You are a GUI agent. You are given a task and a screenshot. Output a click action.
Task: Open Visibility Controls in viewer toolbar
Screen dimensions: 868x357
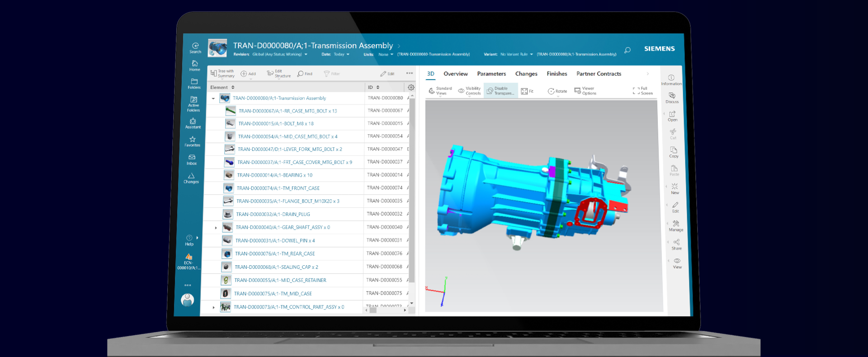[x=469, y=91]
